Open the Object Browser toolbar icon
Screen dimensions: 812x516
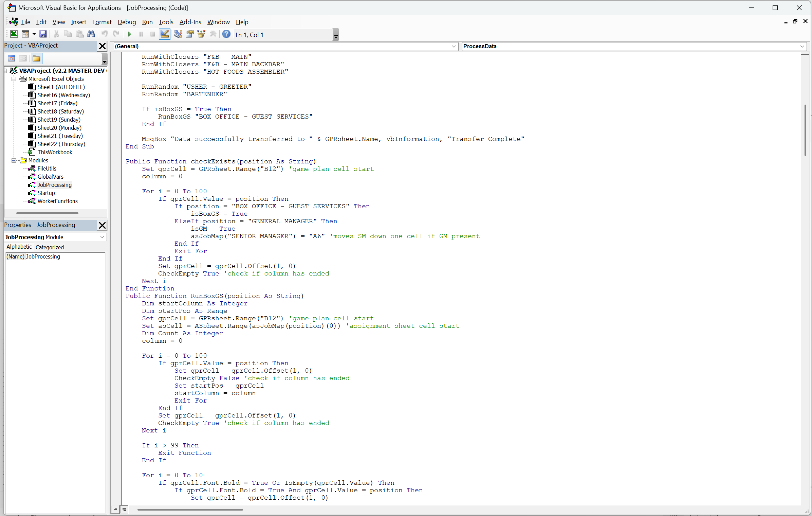point(201,34)
